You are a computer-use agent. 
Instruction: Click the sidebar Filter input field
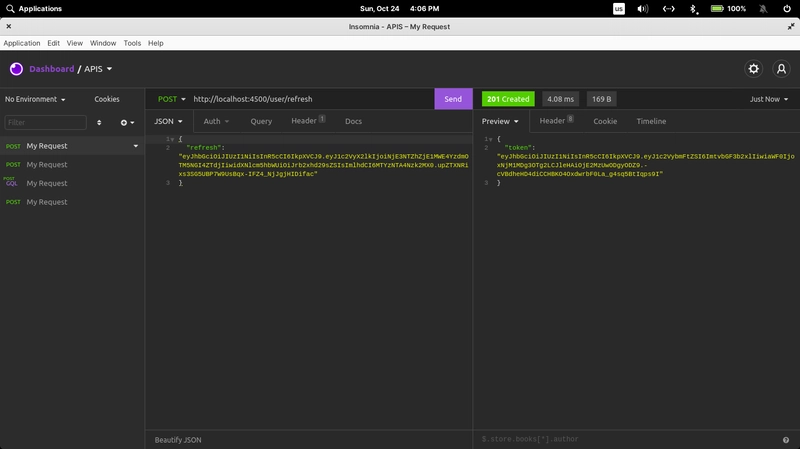(x=45, y=122)
